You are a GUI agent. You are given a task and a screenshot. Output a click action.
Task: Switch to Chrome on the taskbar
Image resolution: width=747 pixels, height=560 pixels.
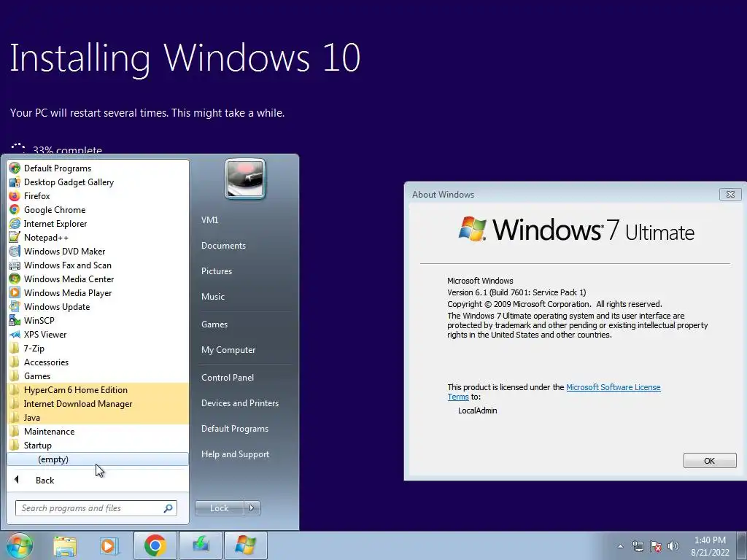point(155,545)
